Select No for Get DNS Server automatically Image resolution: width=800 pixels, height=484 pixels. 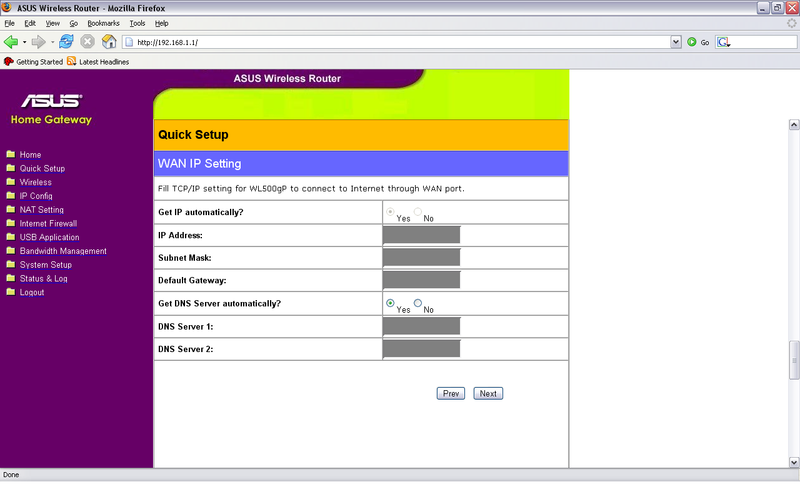pos(418,303)
